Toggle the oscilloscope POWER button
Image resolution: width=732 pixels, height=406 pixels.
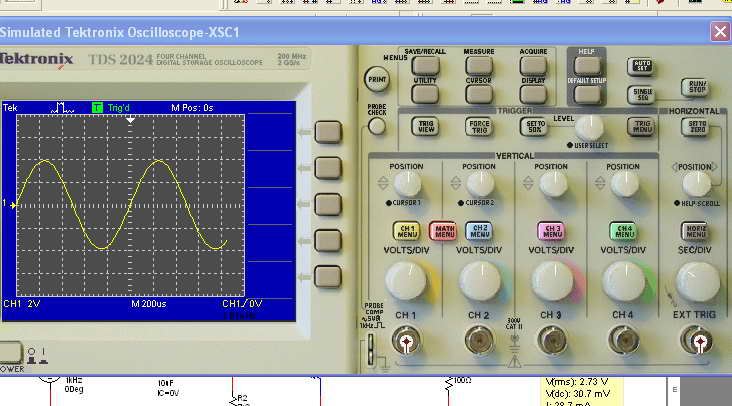pyautogui.click(x=10, y=353)
